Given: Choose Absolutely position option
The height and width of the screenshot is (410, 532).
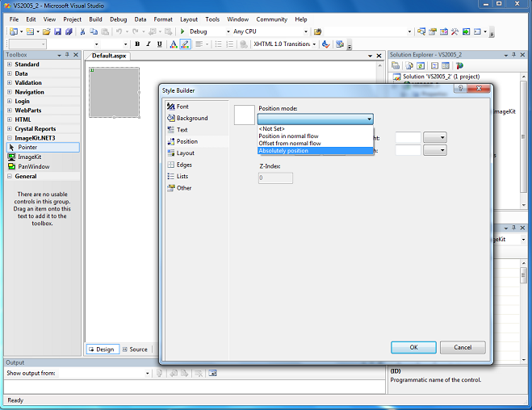Looking at the screenshot, I should click(316, 151).
